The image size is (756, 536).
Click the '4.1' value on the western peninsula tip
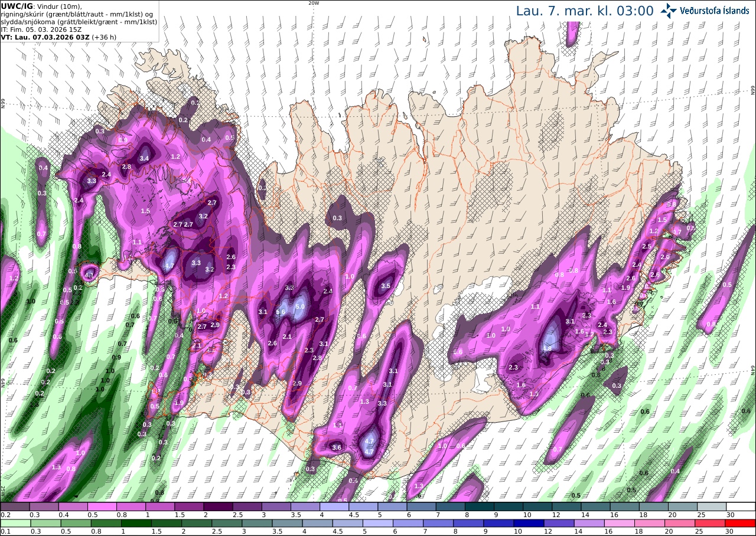(x=90, y=274)
